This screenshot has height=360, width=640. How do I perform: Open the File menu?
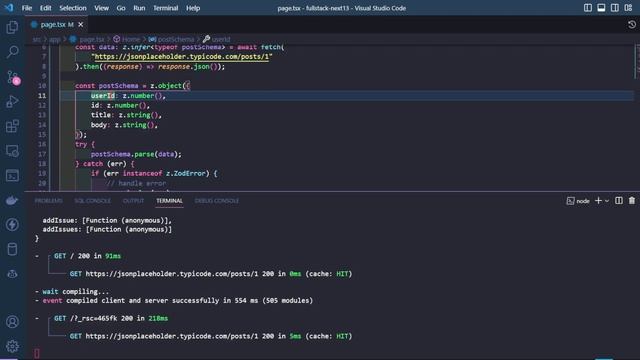[27, 8]
